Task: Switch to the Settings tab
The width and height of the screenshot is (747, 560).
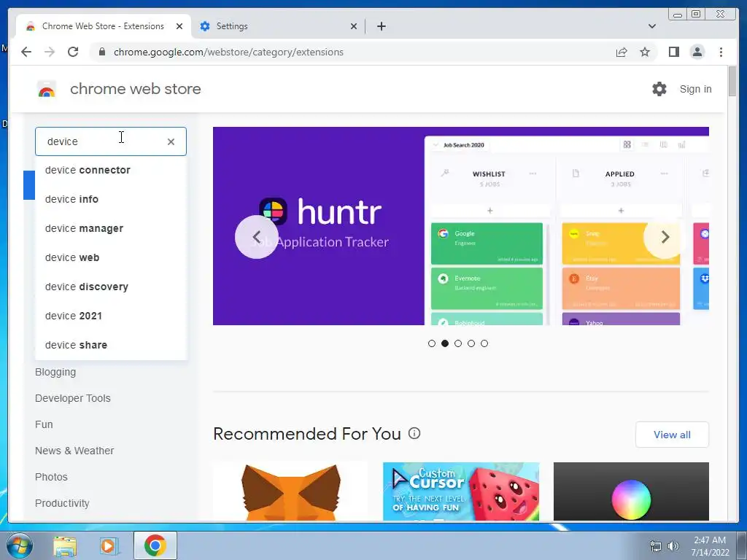Action: click(x=278, y=26)
